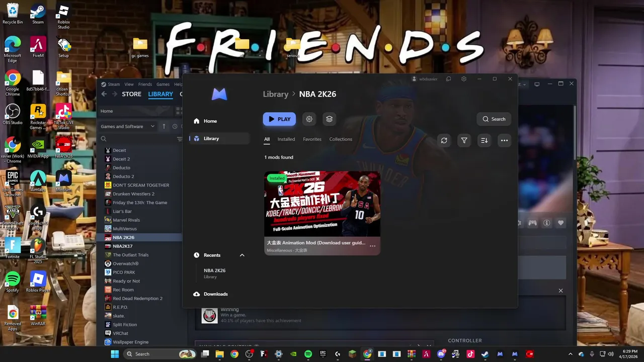This screenshot has width=644, height=362.
Task: Select NBA2K17 in the Steam list
Action: (x=122, y=246)
